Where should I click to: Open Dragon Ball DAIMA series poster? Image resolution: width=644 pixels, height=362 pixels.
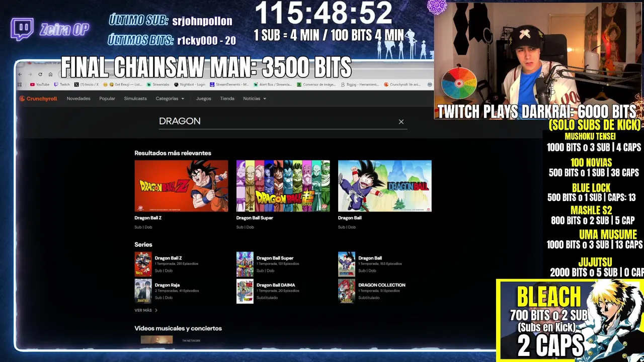click(245, 291)
